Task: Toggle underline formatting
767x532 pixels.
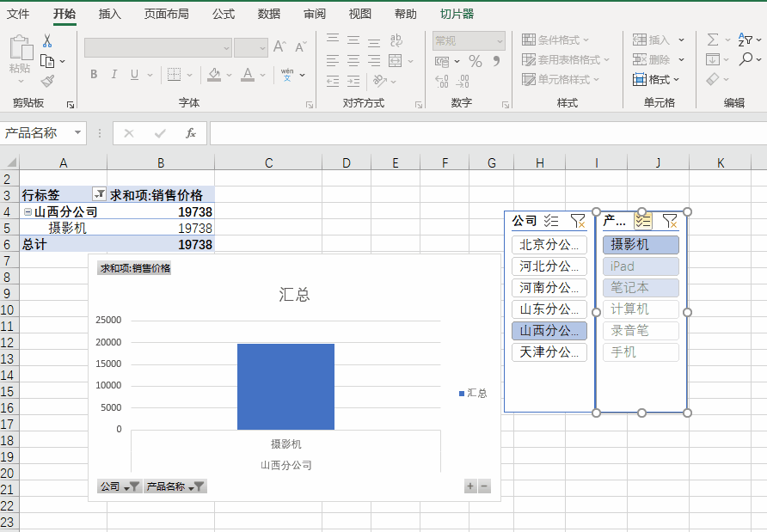Action: tap(134, 74)
